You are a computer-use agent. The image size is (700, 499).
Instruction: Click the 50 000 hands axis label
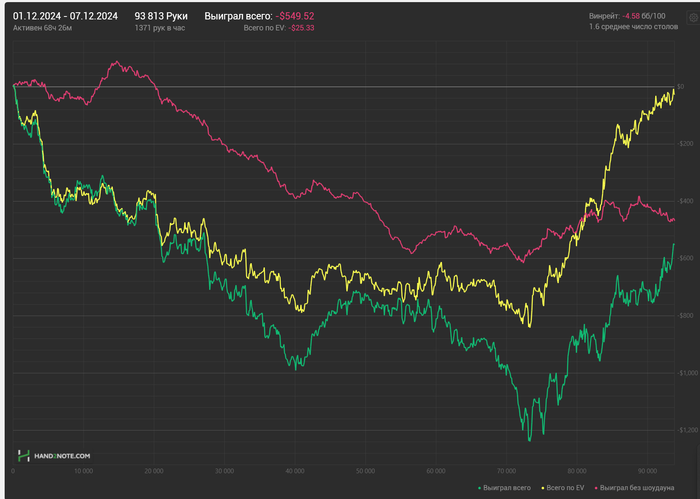click(366, 471)
